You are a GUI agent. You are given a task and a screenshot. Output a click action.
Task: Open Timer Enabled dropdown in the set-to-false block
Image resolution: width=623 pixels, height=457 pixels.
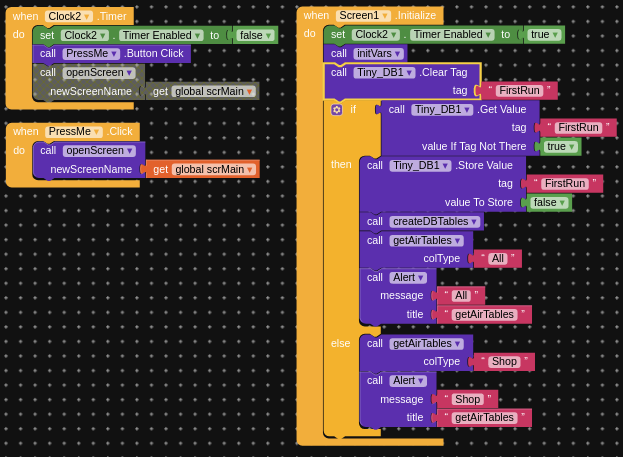coord(161,35)
